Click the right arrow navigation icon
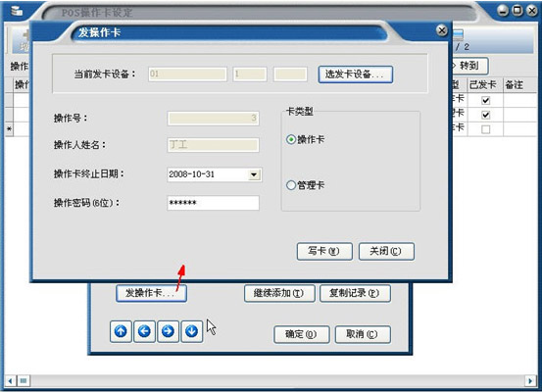The image size is (542, 392). [168, 331]
